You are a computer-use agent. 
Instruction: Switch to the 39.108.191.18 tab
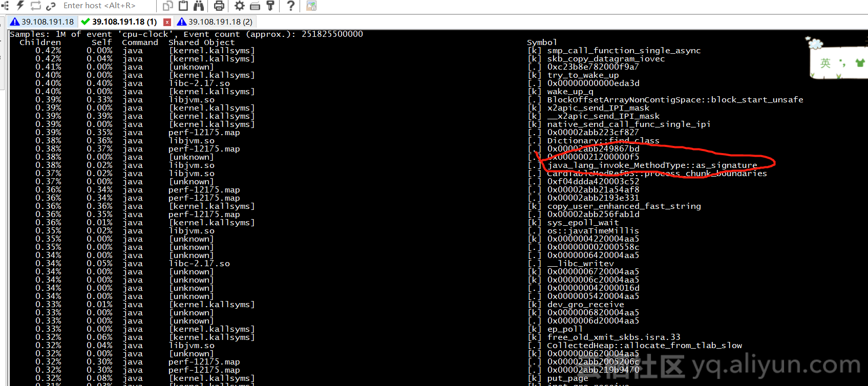point(43,22)
